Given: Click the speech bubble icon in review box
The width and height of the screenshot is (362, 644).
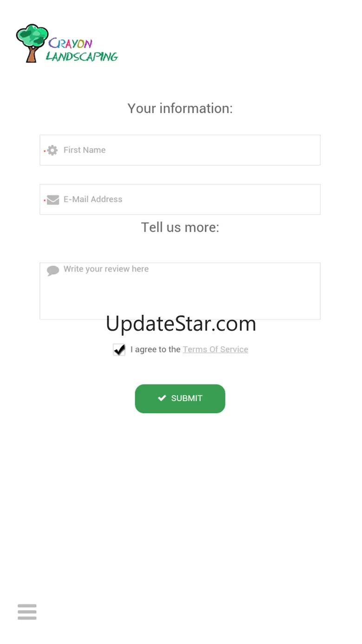Looking at the screenshot, I should (x=53, y=271).
